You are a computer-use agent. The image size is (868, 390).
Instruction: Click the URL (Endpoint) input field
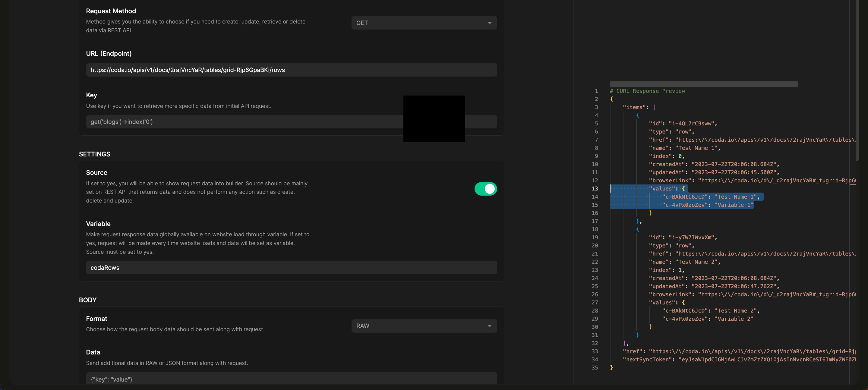pos(292,70)
